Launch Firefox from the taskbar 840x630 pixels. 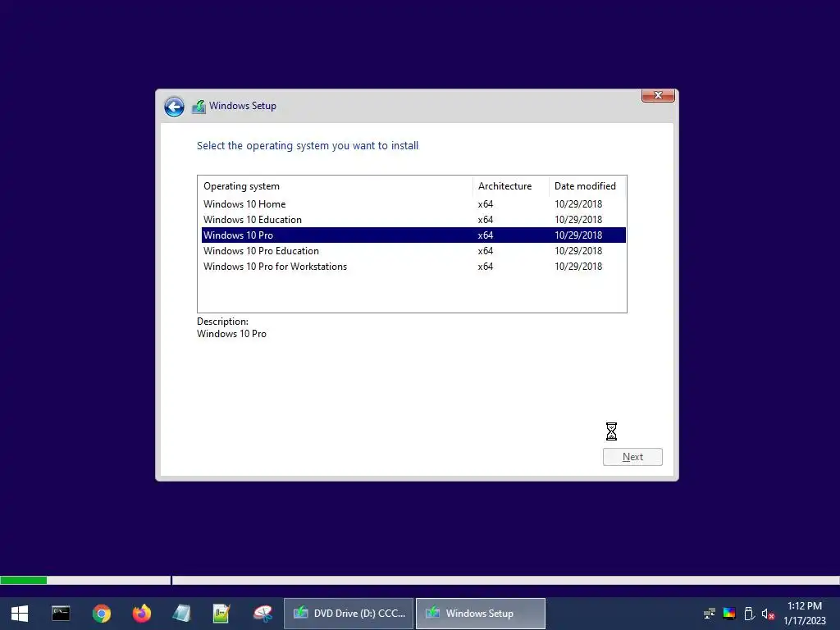pos(141,614)
